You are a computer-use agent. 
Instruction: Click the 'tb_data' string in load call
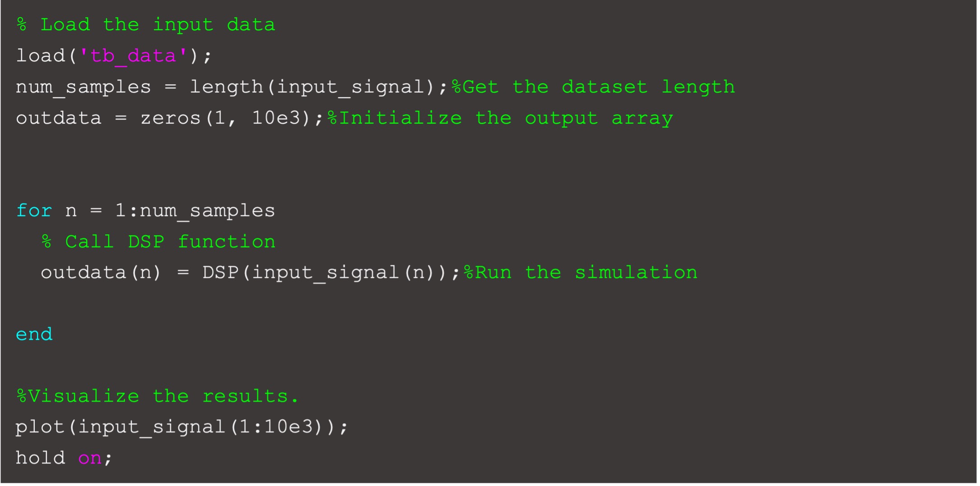point(133,56)
